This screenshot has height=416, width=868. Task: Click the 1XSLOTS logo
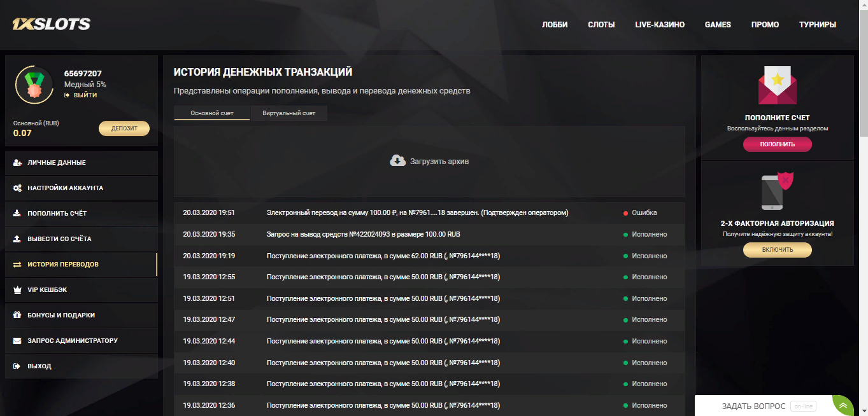click(x=51, y=24)
